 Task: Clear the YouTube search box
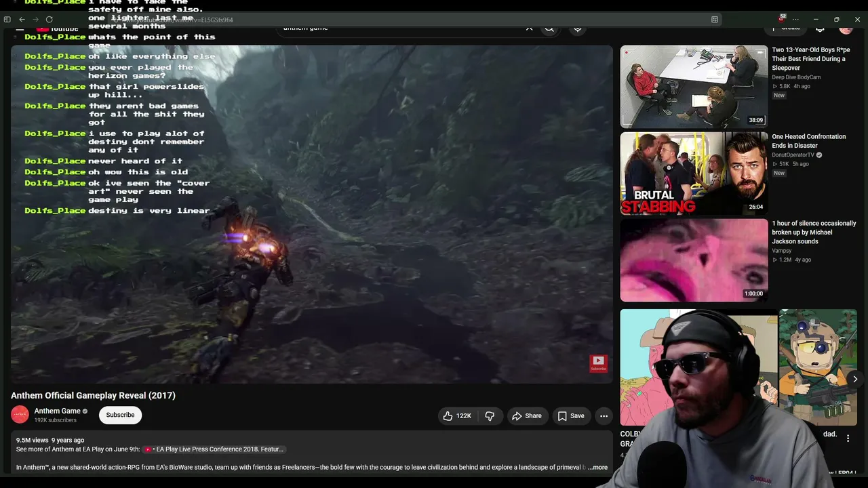529,28
